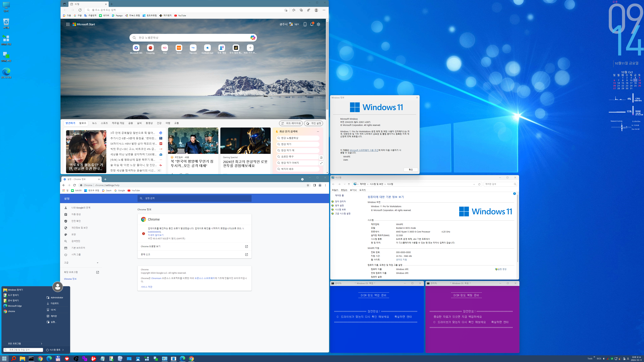This screenshot has height=362, width=644.
Task: Open the Coupang quick link tile
Action: pos(150,49)
